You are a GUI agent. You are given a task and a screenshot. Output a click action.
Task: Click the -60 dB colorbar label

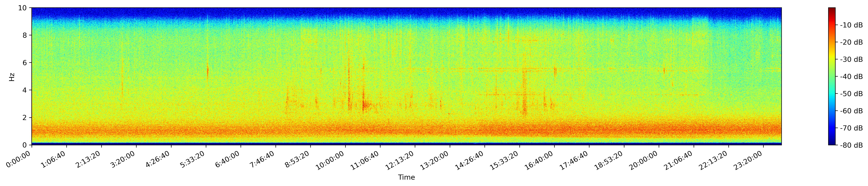[x=852, y=111]
